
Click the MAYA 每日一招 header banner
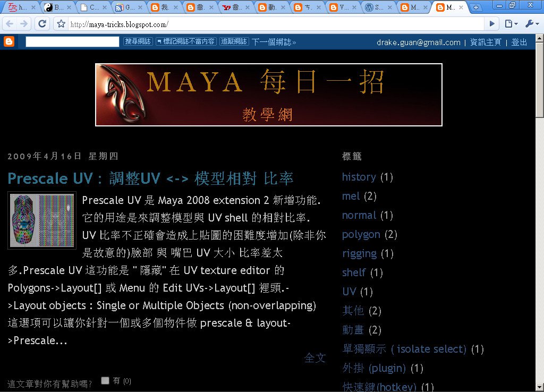click(268, 95)
